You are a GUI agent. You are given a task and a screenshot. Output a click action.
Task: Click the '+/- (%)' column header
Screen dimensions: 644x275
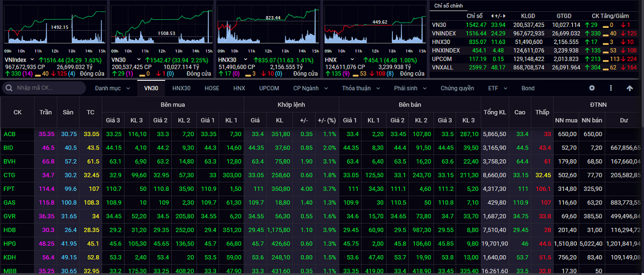click(326, 121)
